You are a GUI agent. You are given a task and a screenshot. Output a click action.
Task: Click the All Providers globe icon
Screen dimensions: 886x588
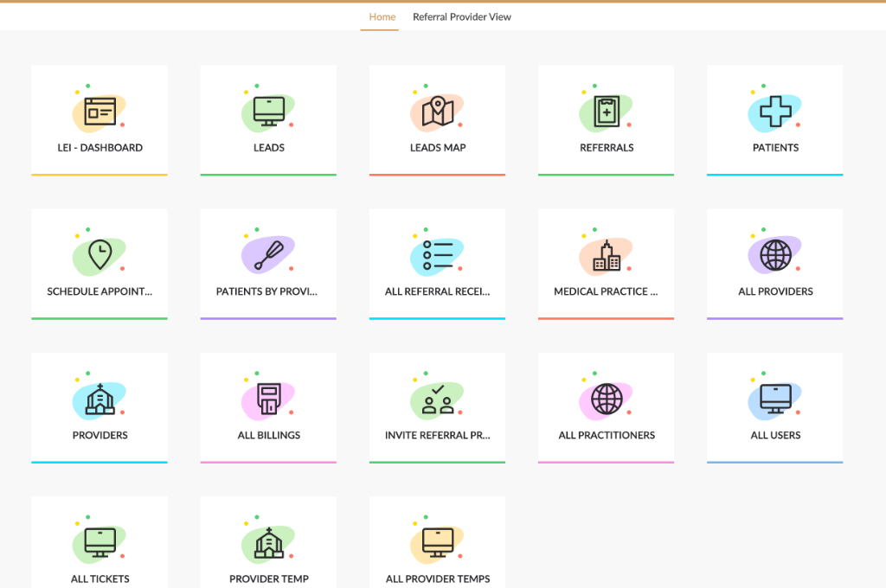click(x=775, y=255)
